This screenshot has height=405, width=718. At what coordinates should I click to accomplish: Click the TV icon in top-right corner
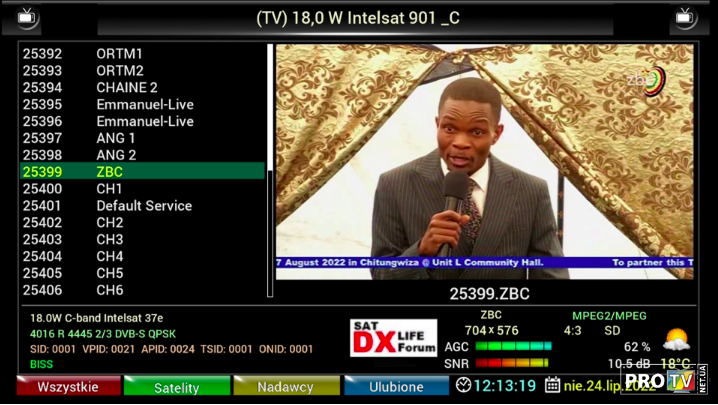point(685,18)
